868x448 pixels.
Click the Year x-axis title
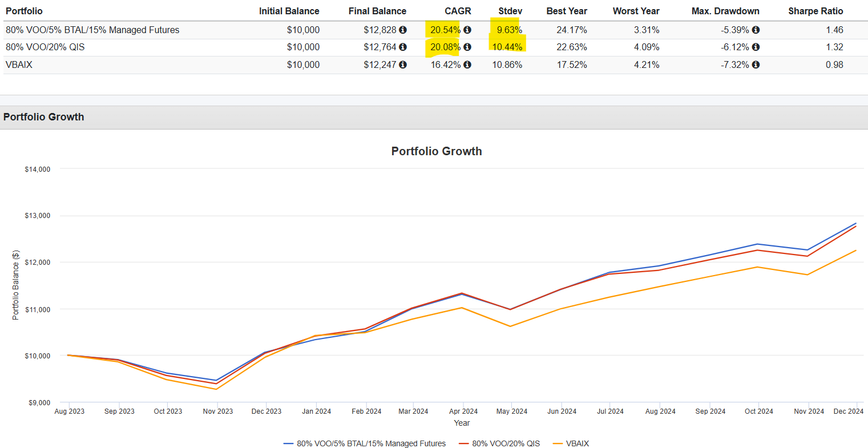tap(462, 423)
